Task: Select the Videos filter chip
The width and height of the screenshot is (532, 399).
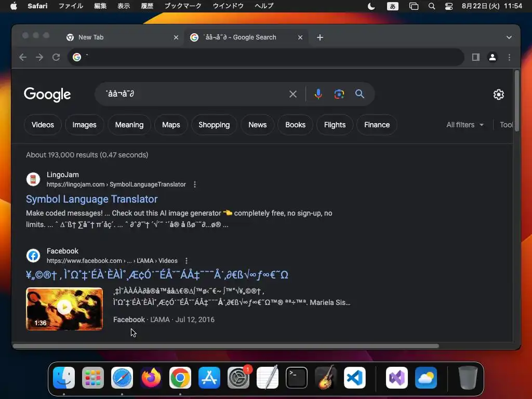Action: click(x=43, y=125)
